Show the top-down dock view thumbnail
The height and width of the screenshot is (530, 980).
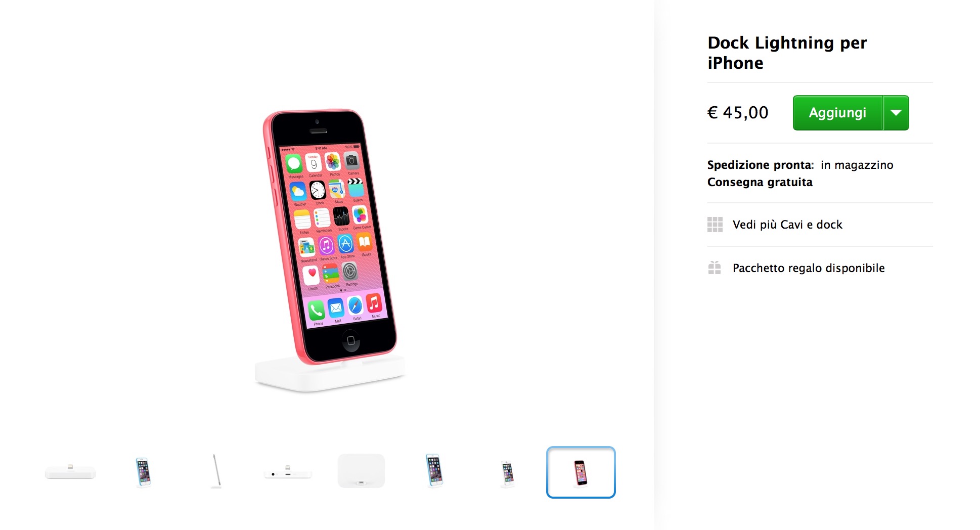point(361,471)
